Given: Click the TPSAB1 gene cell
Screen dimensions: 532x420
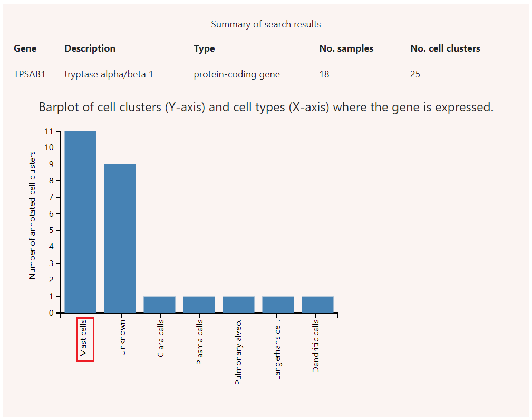Looking at the screenshot, I should (30, 74).
